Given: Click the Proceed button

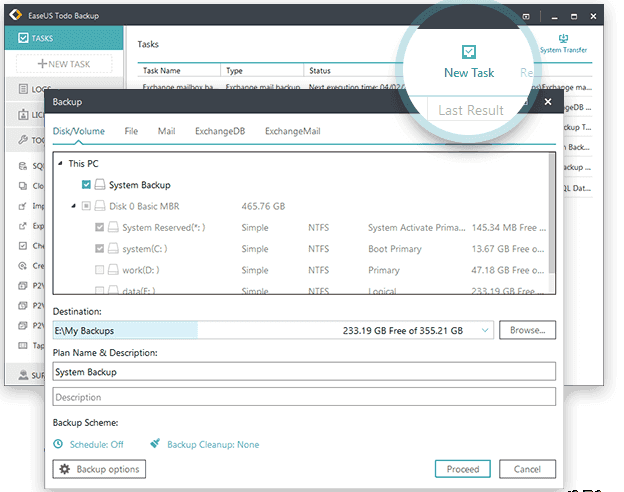Looking at the screenshot, I should click(x=463, y=469).
